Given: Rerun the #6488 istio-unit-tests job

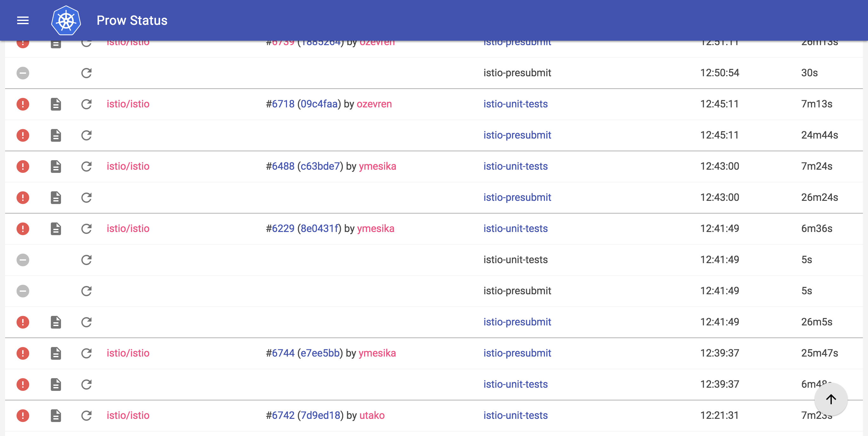Looking at the screenshot, I should coord(86,166).
